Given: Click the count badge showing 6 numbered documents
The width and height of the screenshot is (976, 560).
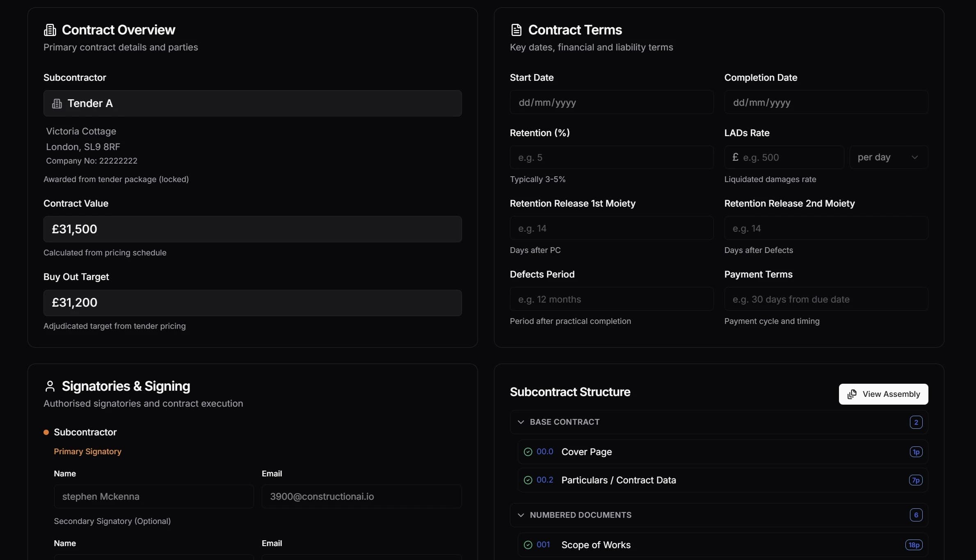Looking at the screenshot, I should pos(916,515).
